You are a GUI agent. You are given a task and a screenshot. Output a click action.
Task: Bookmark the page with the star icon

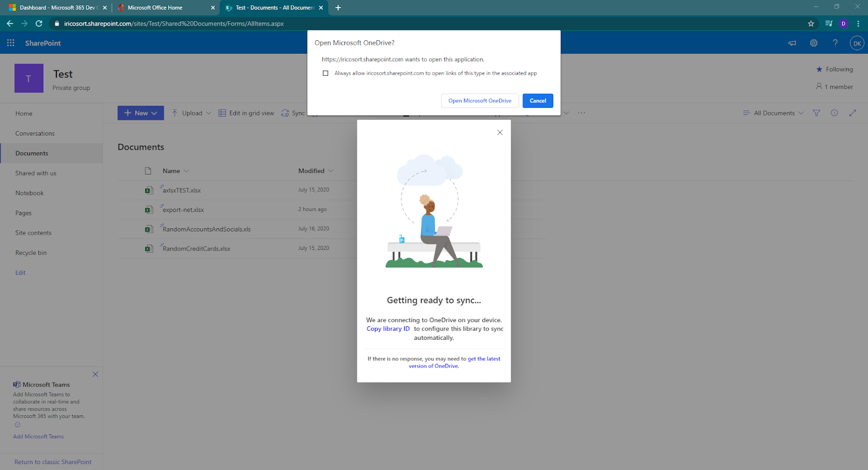tap(811, 23)
